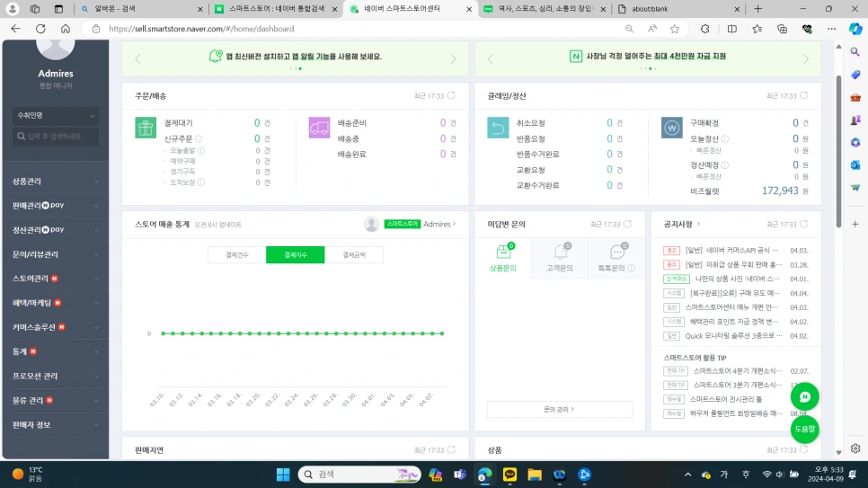Viewport: 868px width, 488px height.
Task: Click the green gift box icon beside 결제대기
Action: pos(146,128)
